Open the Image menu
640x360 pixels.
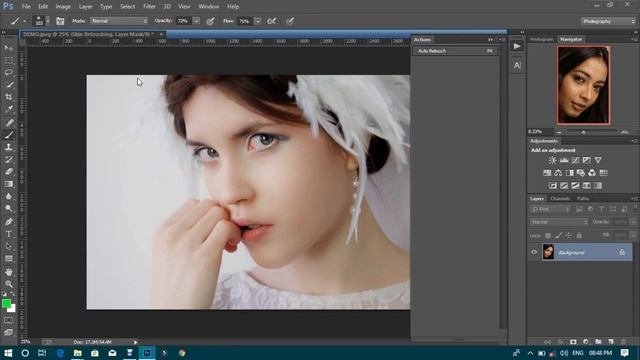63,7
